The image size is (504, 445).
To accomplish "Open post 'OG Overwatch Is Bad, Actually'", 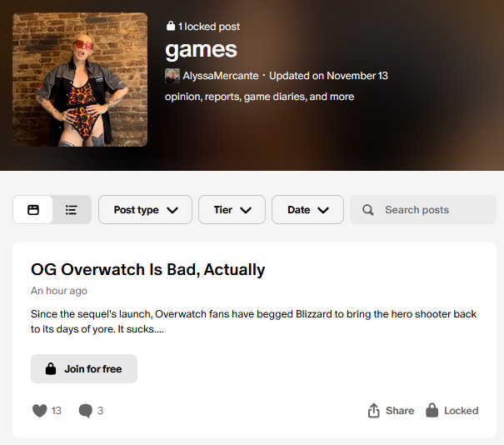I will [147, 269].
